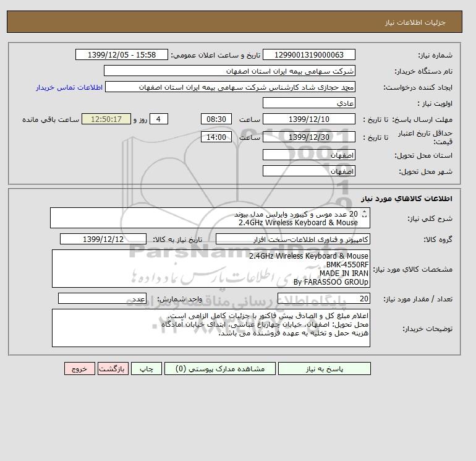Click the شماره نیاز label
Screen dimensions: 476x461
(x=435, y=55)
